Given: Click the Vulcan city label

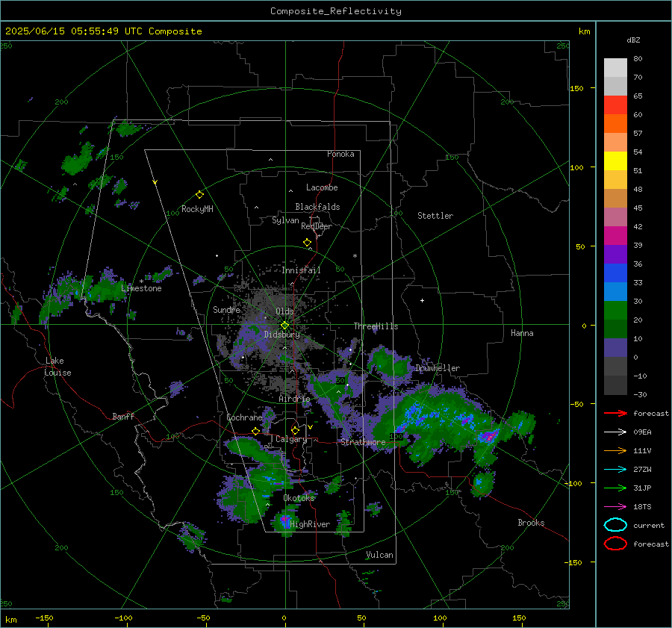Looking at the screenshot, I should coord(379,555).
